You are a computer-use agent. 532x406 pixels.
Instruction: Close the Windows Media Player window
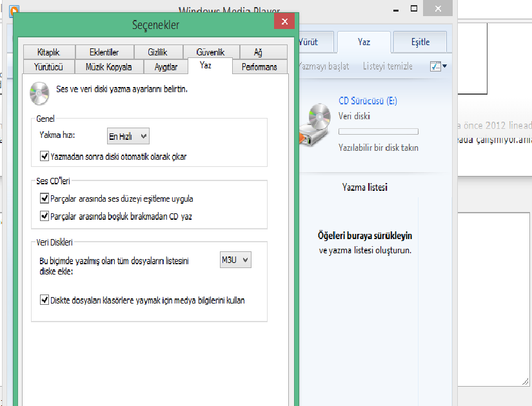click(x=438, y=8)
